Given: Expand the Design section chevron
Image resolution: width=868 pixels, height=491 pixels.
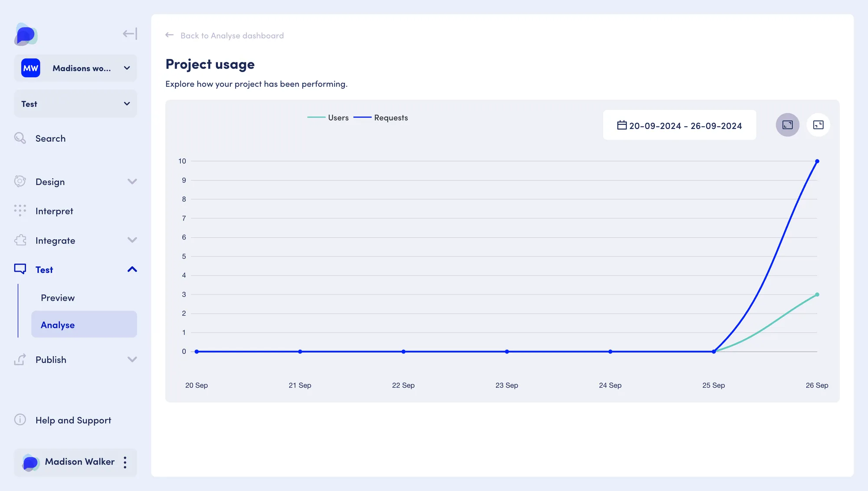Looking at the screenshot, I should (132, 181).
